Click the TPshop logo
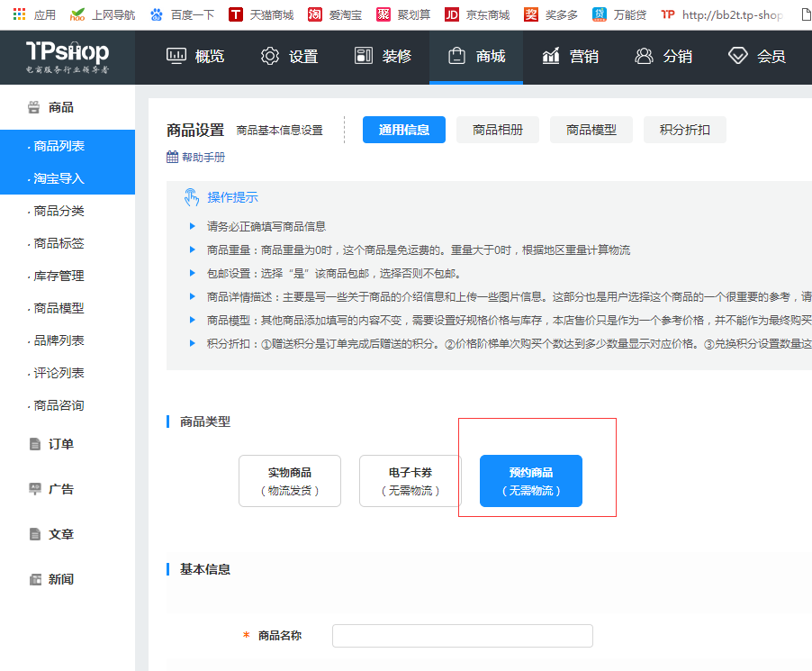Viewport: 812px width, 671px height. pyautogui.click(x=67, y=56)
